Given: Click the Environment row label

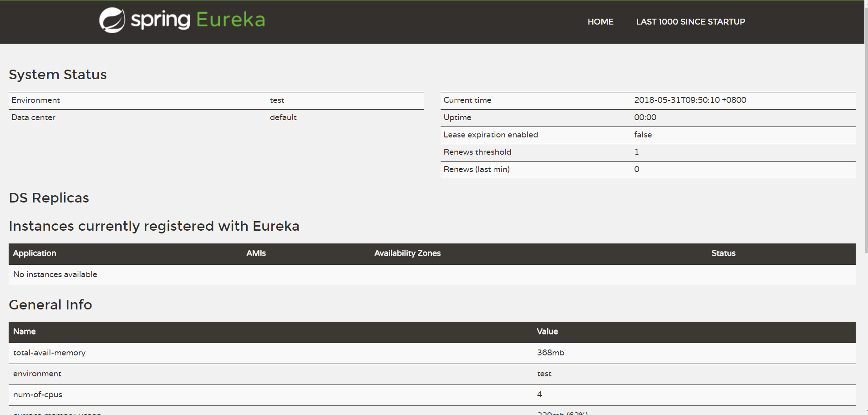Looking at the screenshot, I should [x=36, y=100].
